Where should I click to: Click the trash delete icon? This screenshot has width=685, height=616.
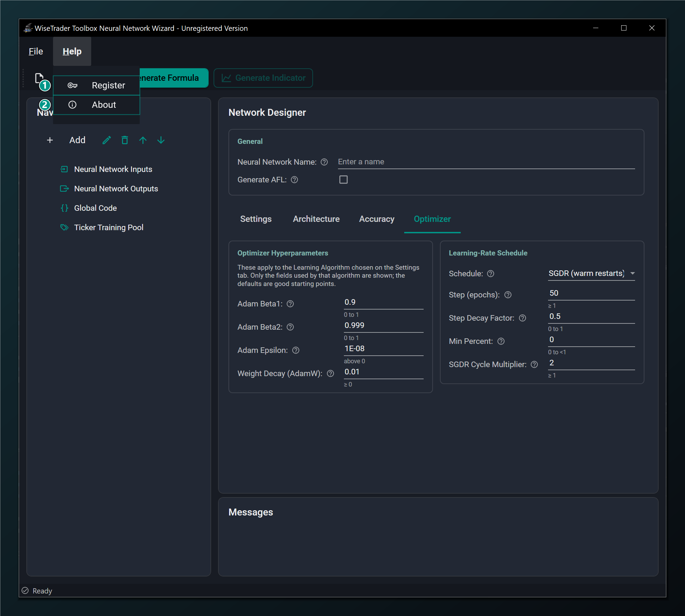tap(125, 140)
